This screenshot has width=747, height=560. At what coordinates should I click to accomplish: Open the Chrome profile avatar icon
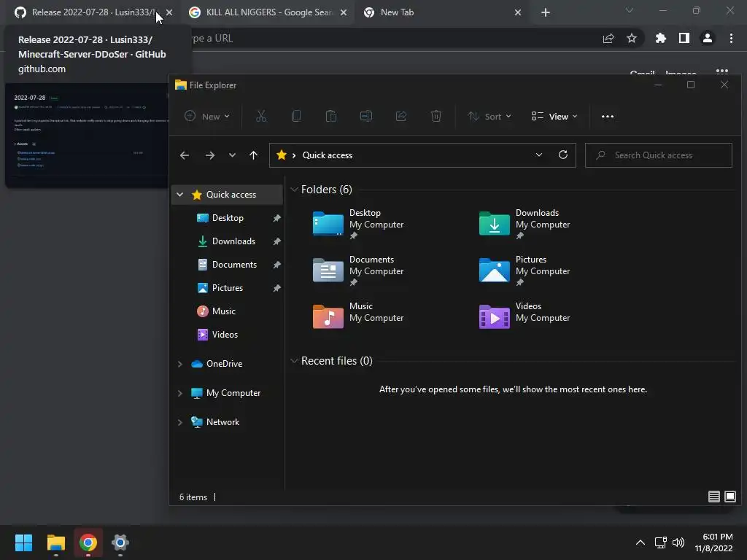(x=708, y=38)
